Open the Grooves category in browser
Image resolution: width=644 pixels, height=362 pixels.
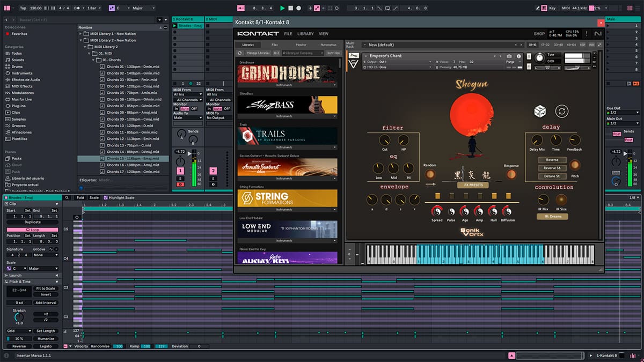click(x=18, y=125)
